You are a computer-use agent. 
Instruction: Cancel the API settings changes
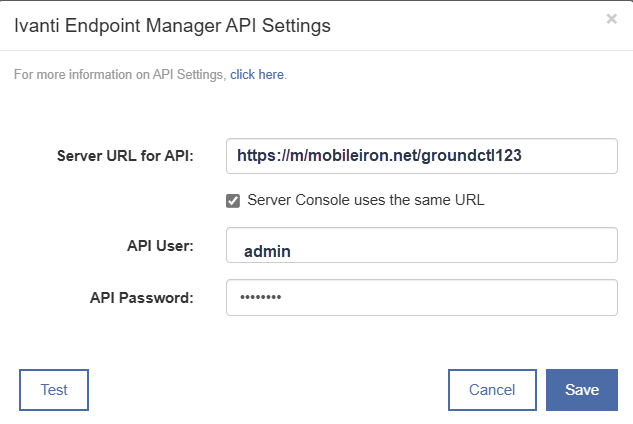(492, 390)
